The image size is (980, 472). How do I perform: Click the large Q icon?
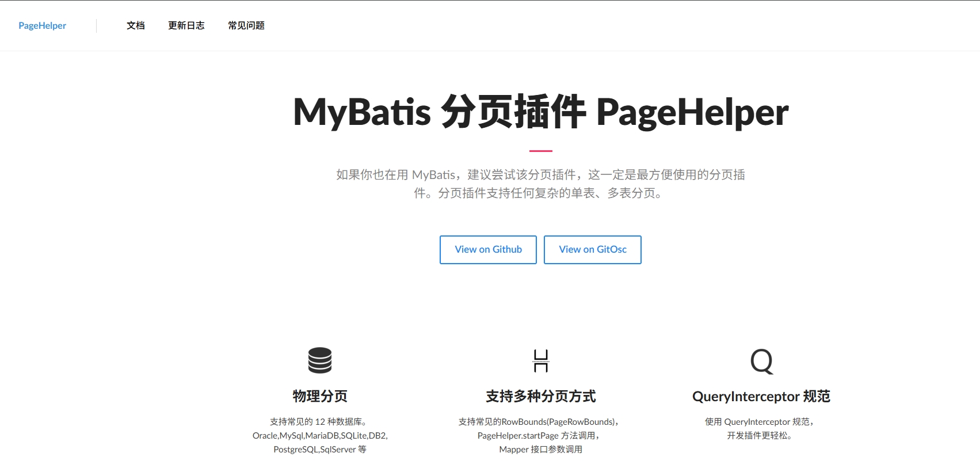click(761, 361)
